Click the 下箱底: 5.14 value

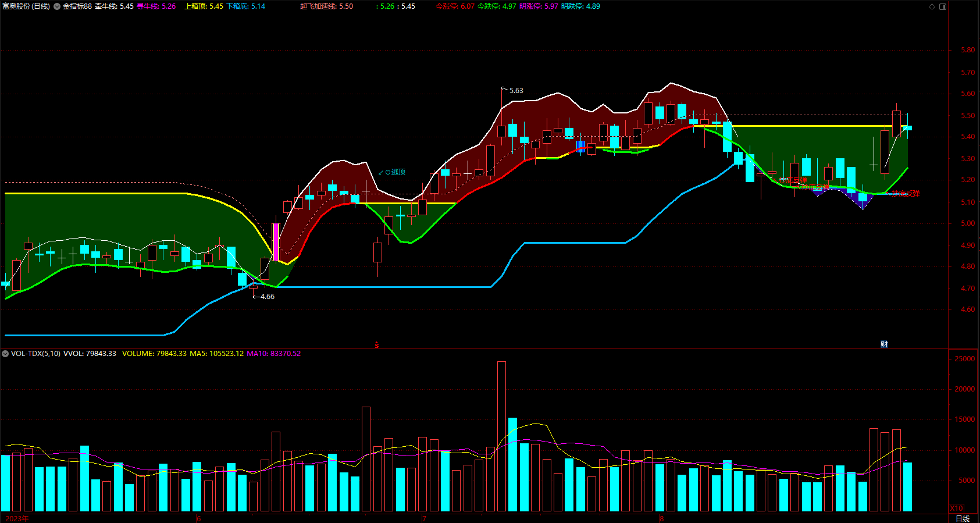click(246, 6)
